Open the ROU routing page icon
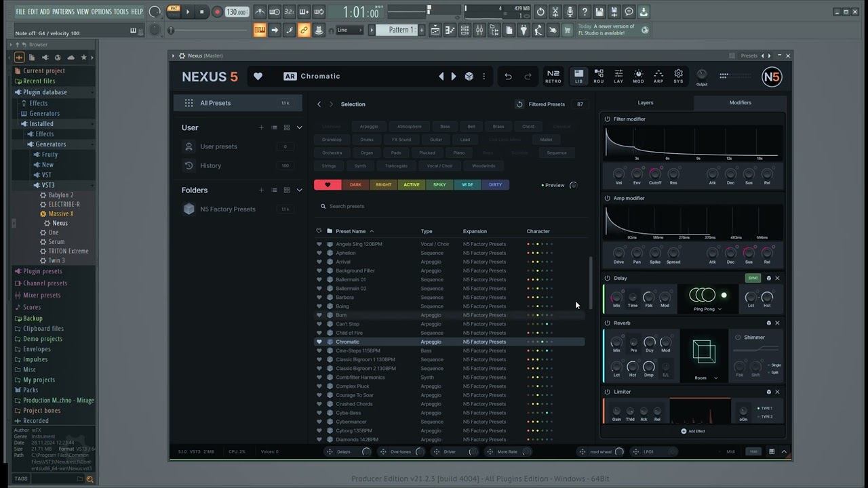868x488 pixels. click(x=599, y=76)
